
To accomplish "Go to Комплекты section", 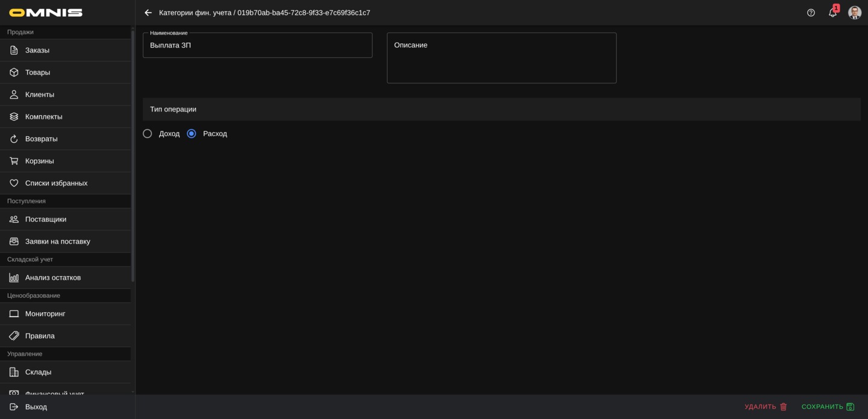I will pos(43,117).
